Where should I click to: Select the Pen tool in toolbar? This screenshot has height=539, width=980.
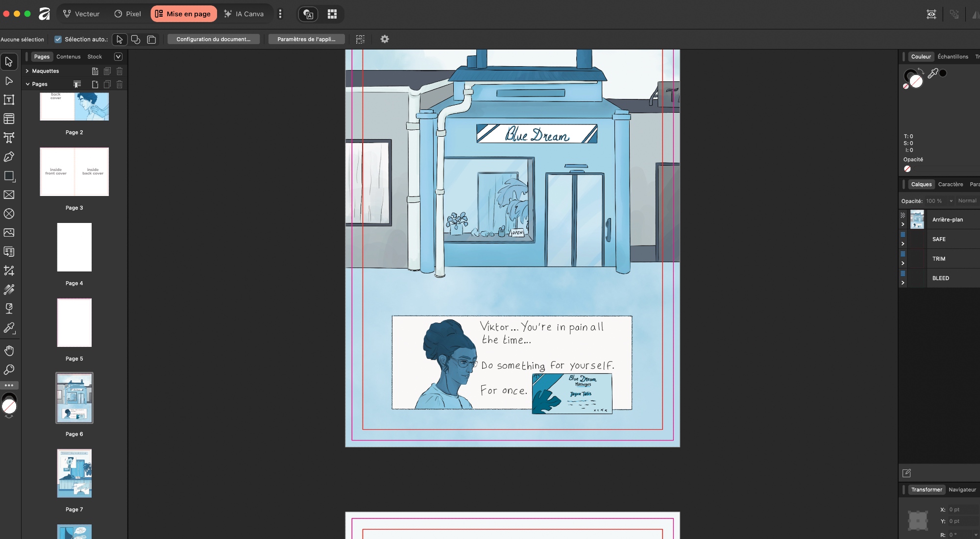point(9,157)
